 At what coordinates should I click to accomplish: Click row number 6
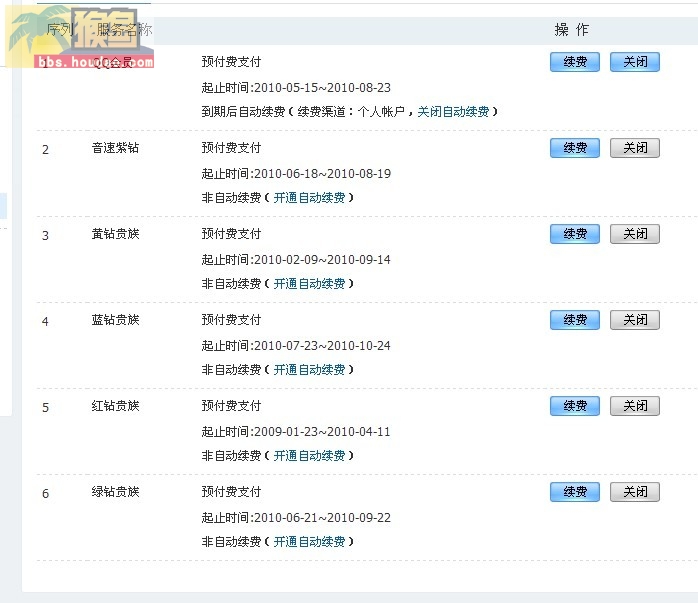pos(45,494)
